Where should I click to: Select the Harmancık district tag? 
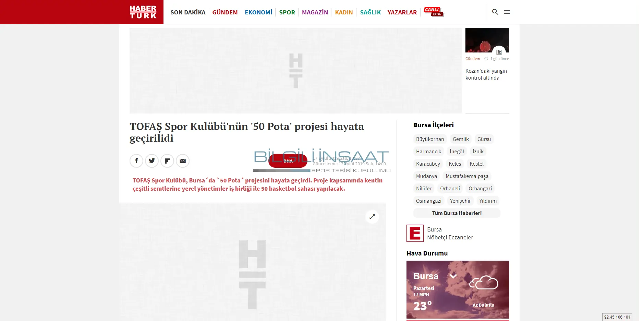click(x=428, y=152)
